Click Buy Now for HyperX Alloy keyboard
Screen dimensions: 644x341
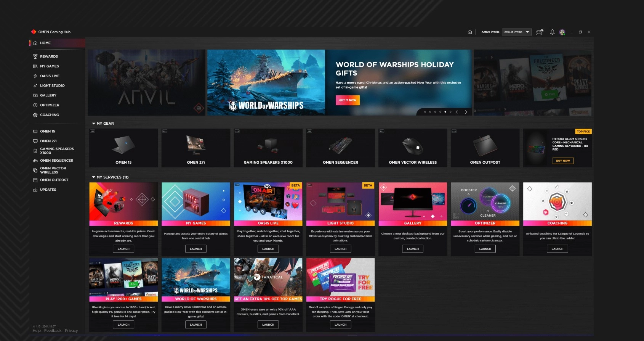563,161
